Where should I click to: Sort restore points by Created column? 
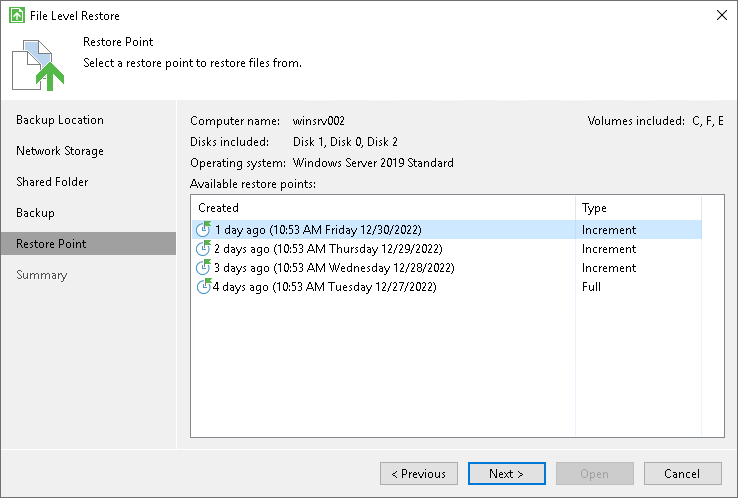click(x=383, y=208)
